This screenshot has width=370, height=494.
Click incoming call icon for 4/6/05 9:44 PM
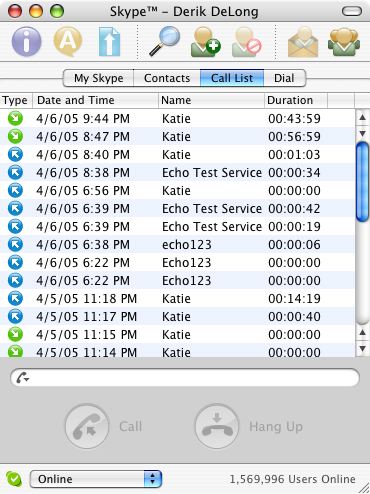click(x=15, y=118)
